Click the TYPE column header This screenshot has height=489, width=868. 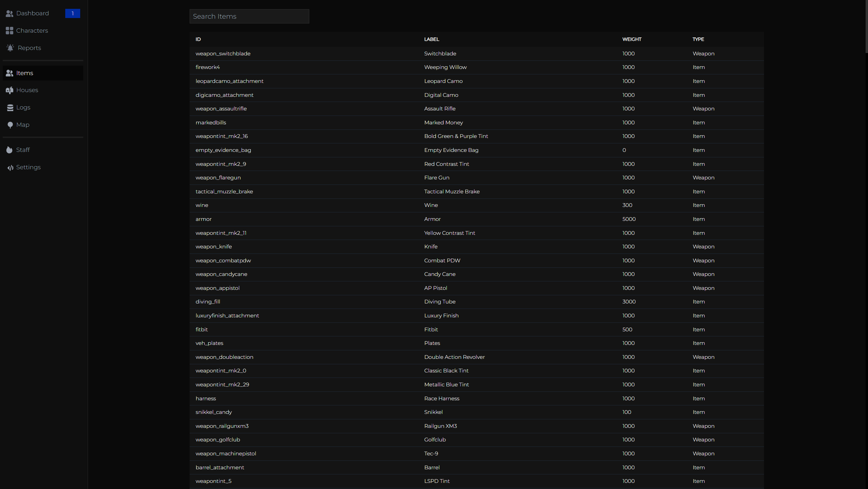pos(698,39)
